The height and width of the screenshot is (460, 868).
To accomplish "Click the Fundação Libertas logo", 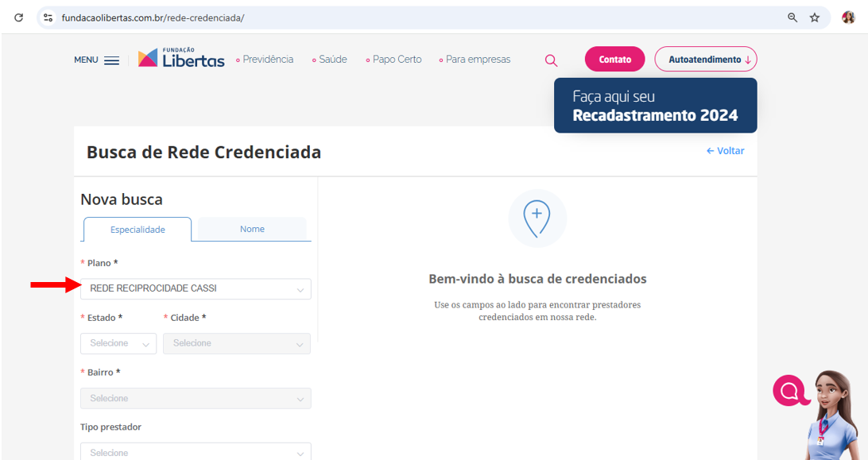I will pos(181,58).
